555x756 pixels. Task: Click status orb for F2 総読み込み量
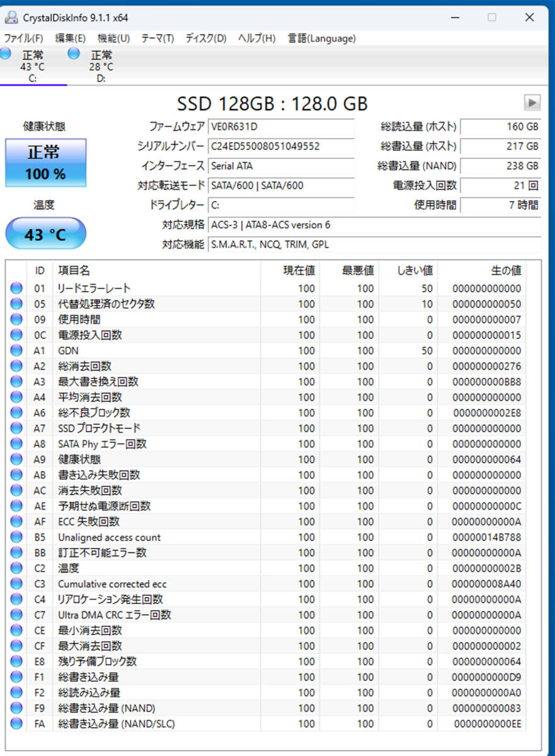pyautogui.click(x=16, y=692)
